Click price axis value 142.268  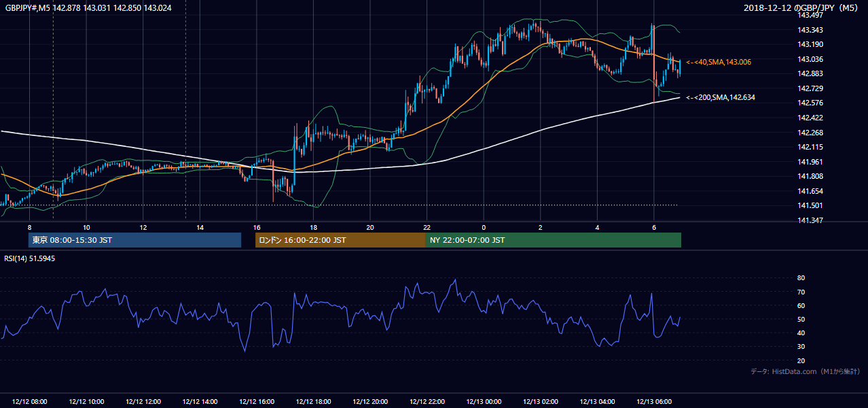[x=810, y=133]
